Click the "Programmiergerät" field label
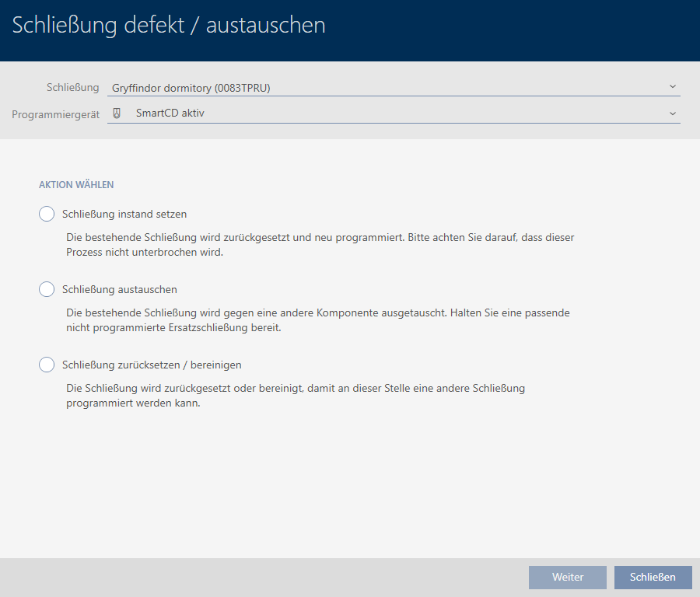 tap(56, 113)
